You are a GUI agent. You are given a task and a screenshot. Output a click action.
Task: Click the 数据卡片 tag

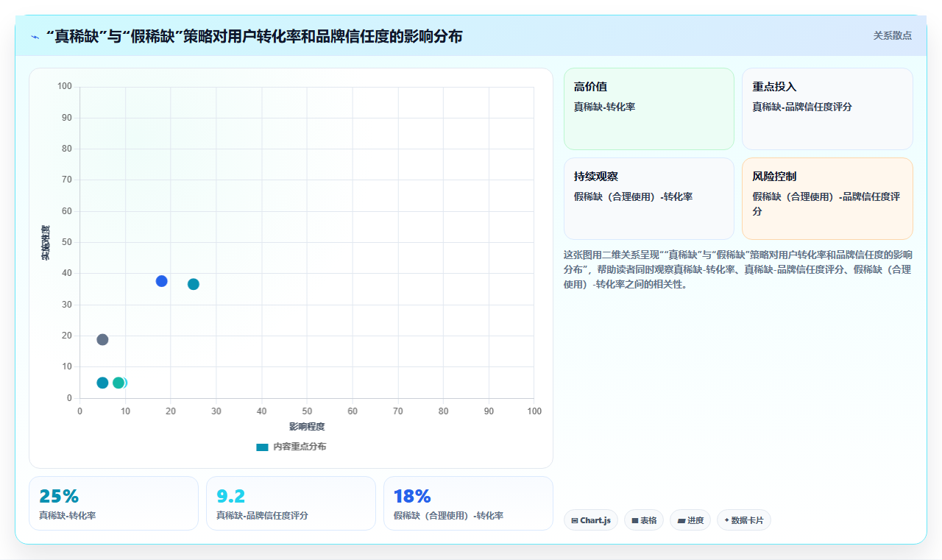pyautogui.click(x=744, y=520)
